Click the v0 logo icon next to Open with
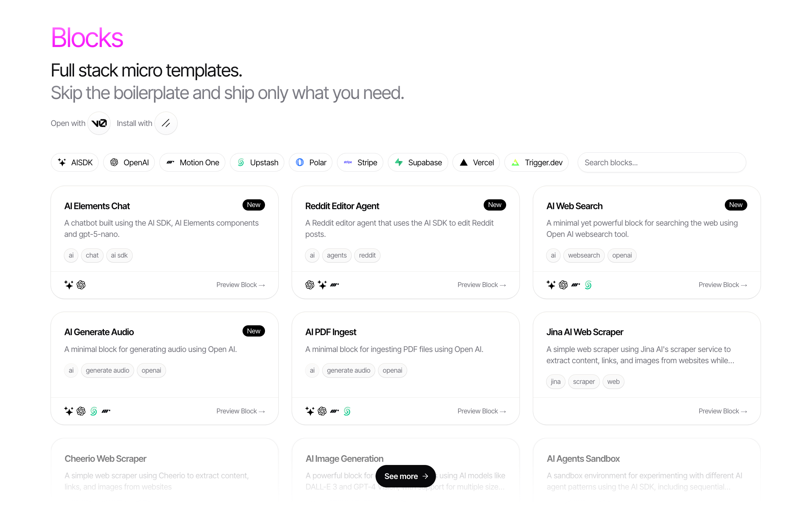Screen dimensions: 808x532 click(x=99, y=123)
